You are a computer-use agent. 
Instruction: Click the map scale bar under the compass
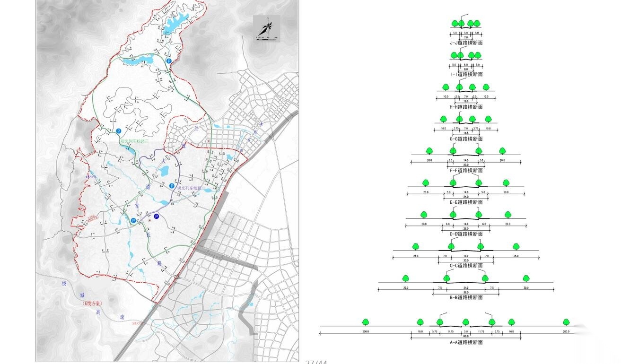(267, 40)
